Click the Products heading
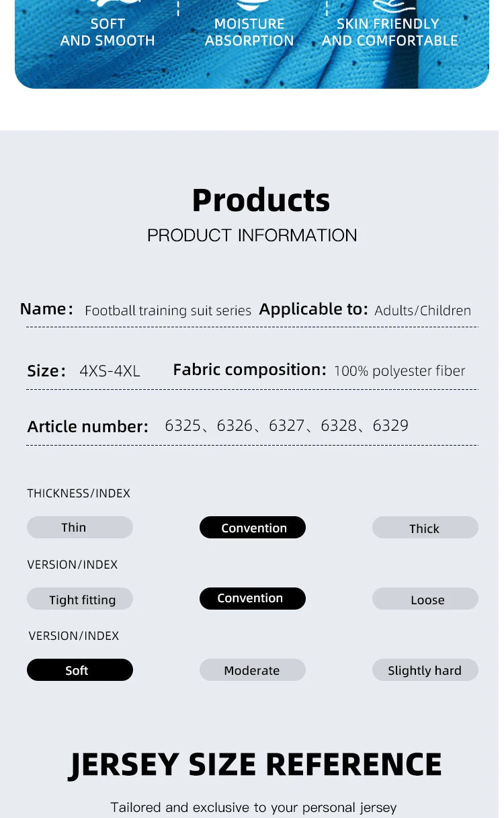 click(261, 200)
